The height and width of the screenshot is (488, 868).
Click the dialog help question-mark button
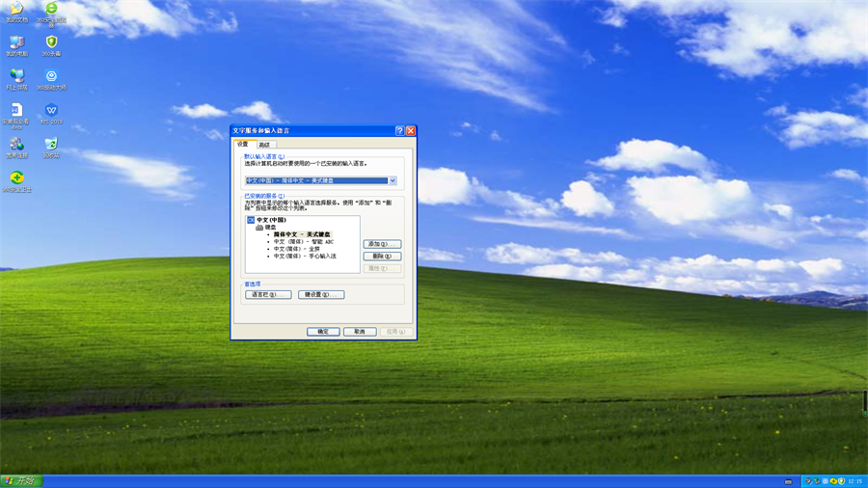pyautogui.click(x=399, y=130)
